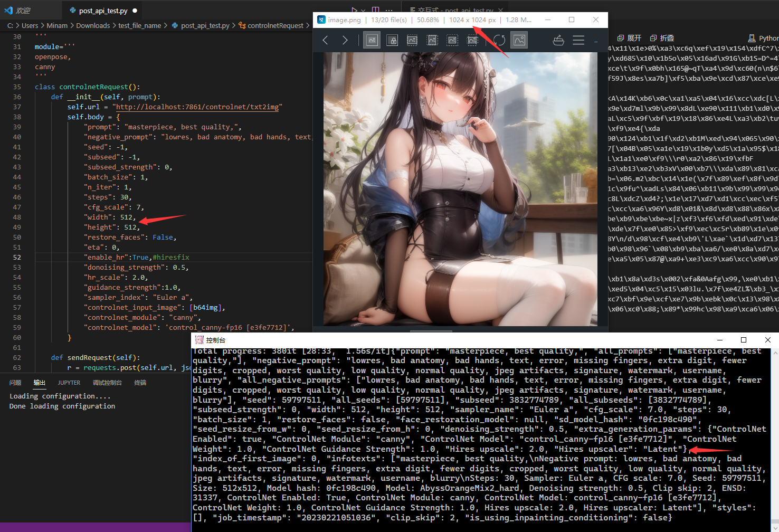Viewport: 779px width, 532px height.
Task: Click the "steps": 30 line
Action: [108, 197]
